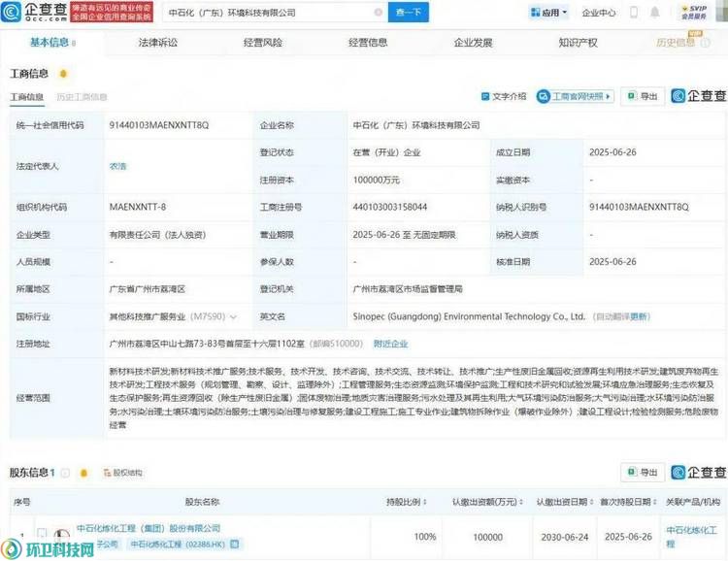Screen dimensions: 728x561
Task: Click registered capital 100000万元 value
Action: pos(376,180)
